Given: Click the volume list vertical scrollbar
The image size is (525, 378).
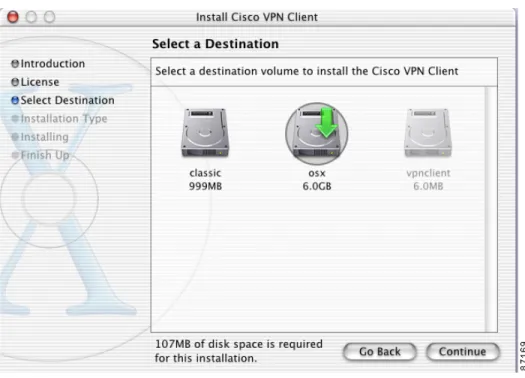Looking at the screenshot, I should (491, 209).
